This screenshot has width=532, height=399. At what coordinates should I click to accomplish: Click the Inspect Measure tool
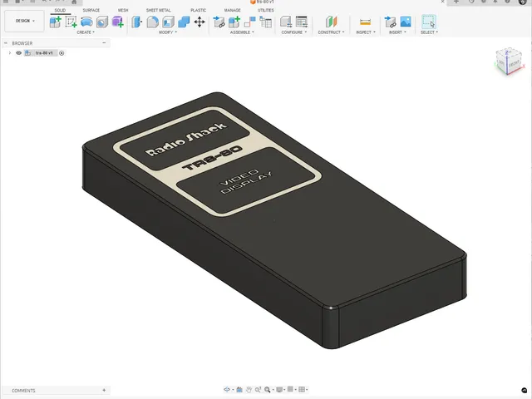click(x=365, y=22)
